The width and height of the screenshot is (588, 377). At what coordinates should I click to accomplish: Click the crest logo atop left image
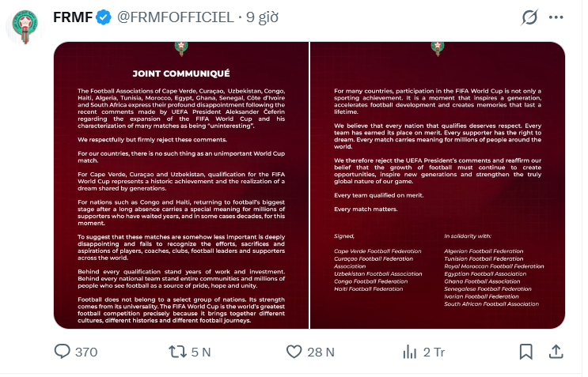[181, 49]
